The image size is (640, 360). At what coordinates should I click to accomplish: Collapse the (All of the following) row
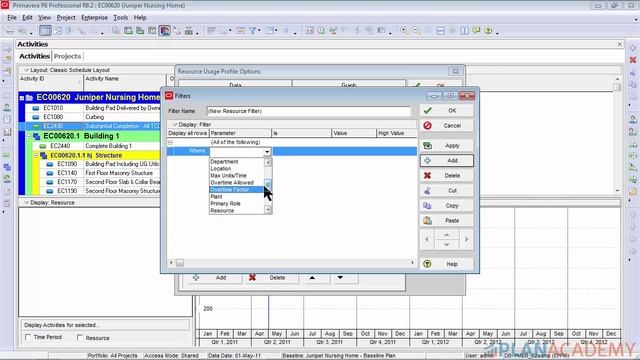[x=171, y=142]
